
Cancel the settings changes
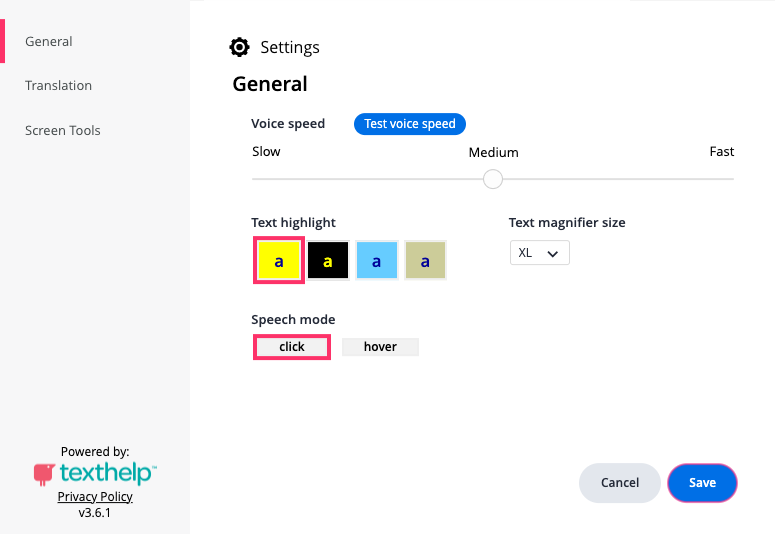[620, 483]
